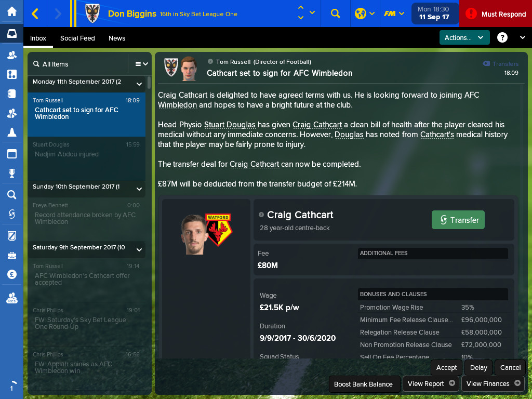Collapse Monday 11th September 2017 group
The image size is (532, 399).
coord(139,84)
